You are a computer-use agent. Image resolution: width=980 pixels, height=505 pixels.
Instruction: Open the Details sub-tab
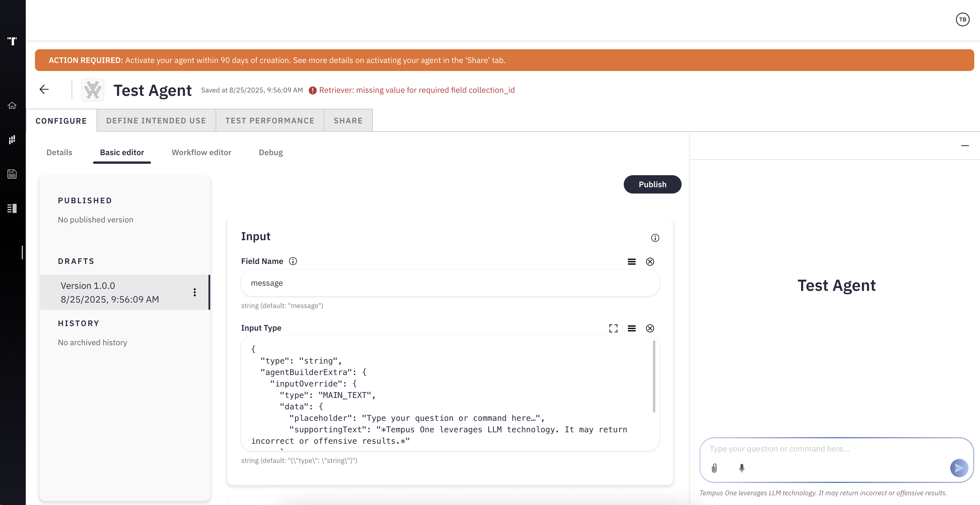[x=59, y=153]
